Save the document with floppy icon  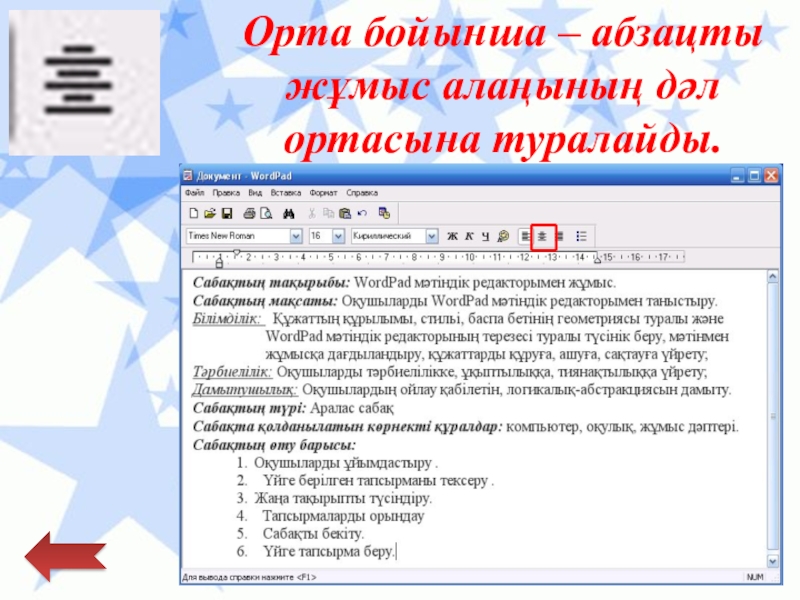pos(227,213)
